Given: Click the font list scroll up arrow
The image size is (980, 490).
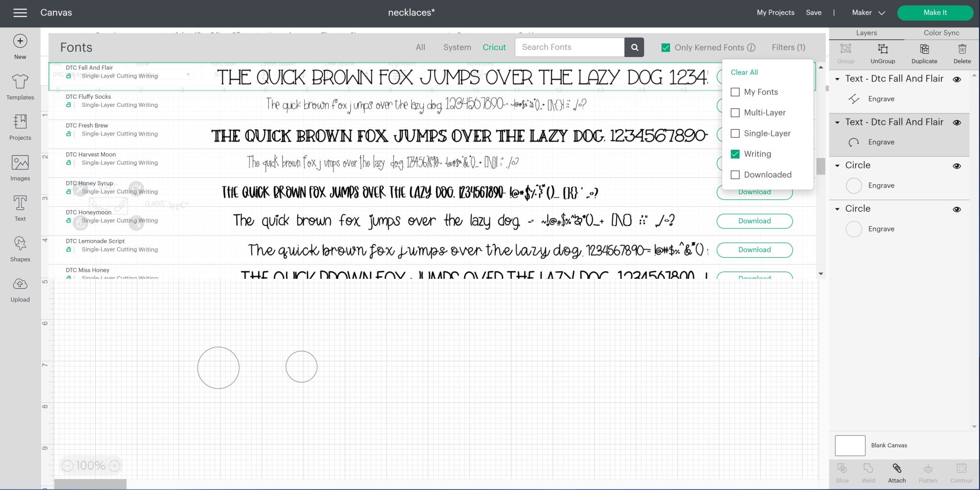Looking at the screenshot, I should click(821, 68).
